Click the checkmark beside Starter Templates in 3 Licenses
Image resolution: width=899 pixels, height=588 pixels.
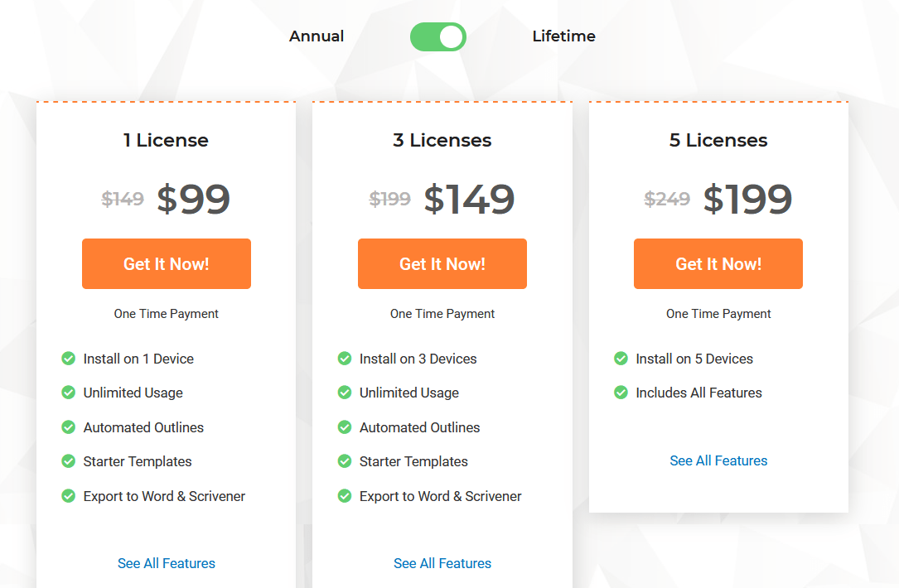(345, 461)
